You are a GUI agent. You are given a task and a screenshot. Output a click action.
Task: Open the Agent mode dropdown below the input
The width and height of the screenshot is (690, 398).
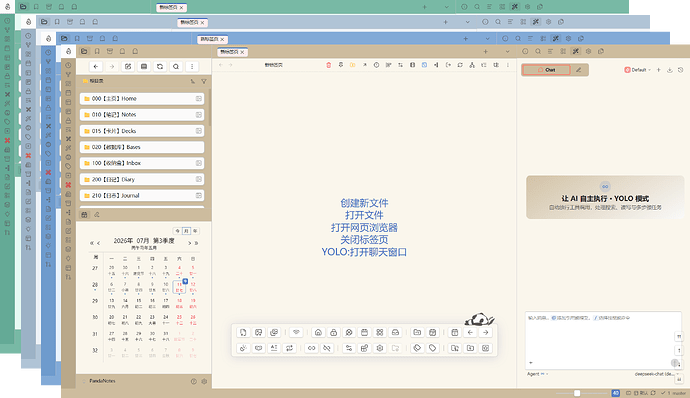coord(537,374)
